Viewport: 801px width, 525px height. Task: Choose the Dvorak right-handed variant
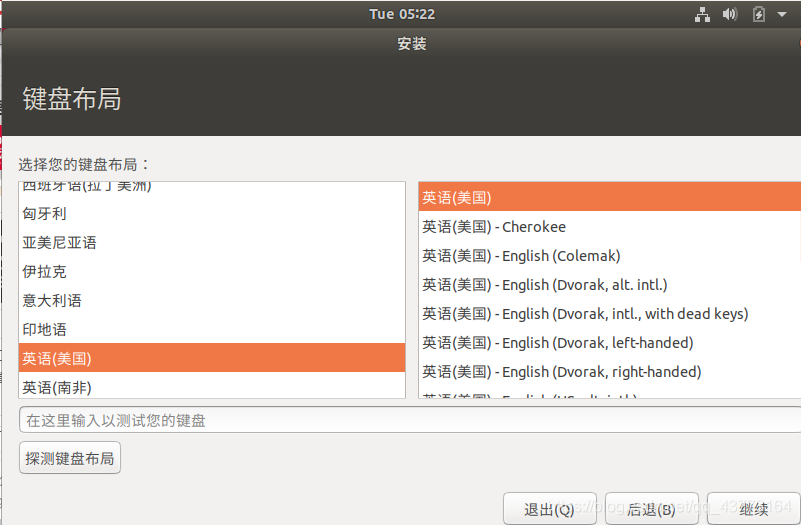[609, 372]
